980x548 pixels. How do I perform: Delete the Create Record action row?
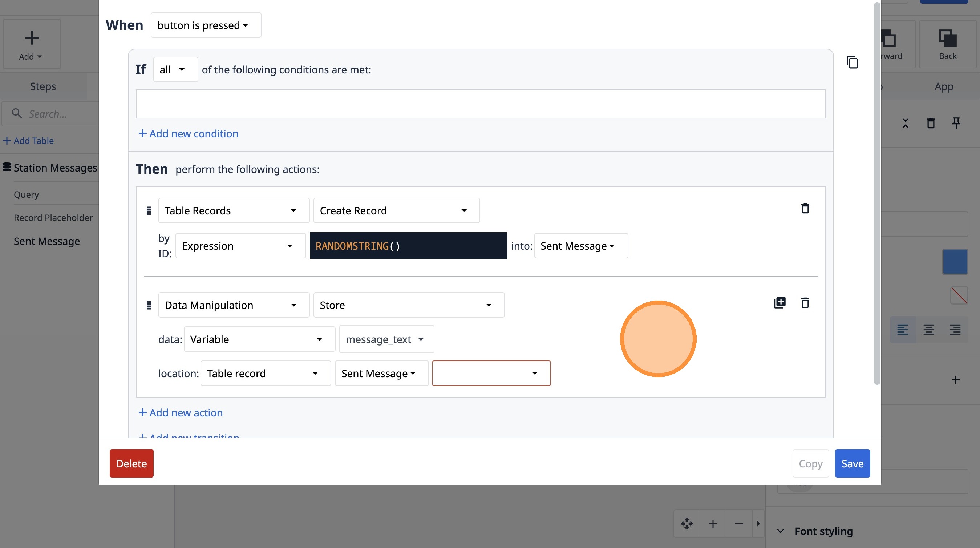(x=805, y=208)
